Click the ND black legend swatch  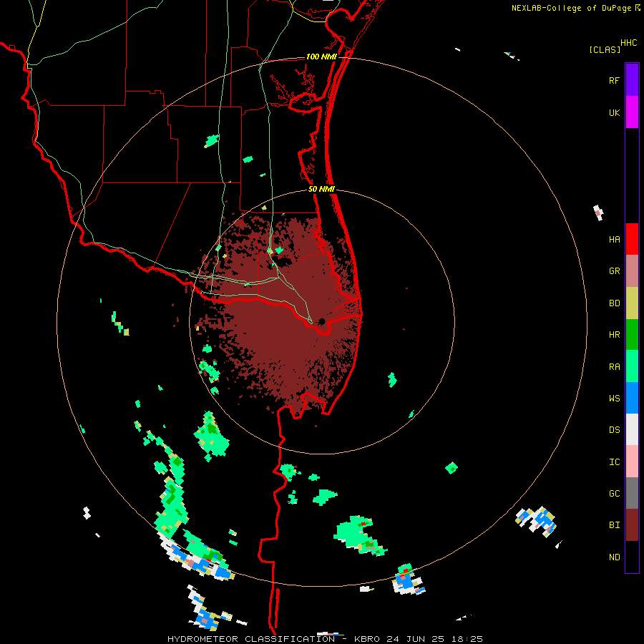pyautogui.click(x=632, y=557)
